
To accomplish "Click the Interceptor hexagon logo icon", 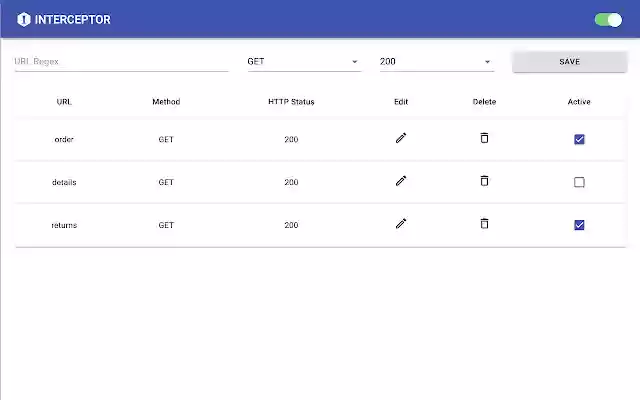I will (24, 19).
